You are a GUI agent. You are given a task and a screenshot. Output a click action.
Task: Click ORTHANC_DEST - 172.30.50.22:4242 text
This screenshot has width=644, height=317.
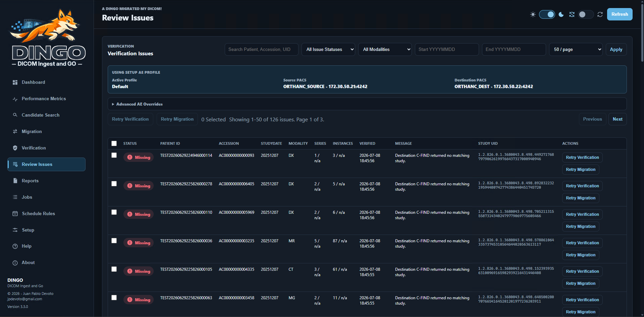(x=494, y=86)
